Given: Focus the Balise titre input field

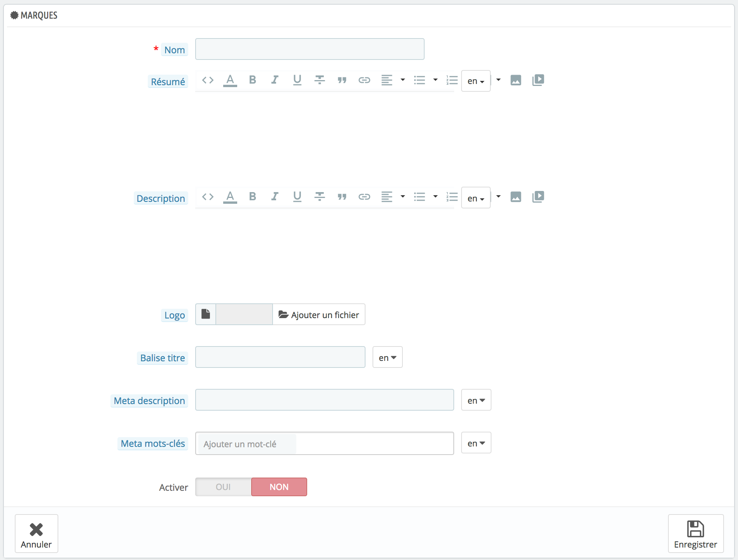Looking at the screenshot, I should pos(280,357).
